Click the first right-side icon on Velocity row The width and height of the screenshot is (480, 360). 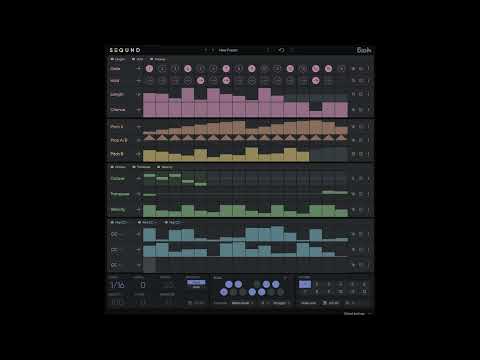click(x=354, y=210)
